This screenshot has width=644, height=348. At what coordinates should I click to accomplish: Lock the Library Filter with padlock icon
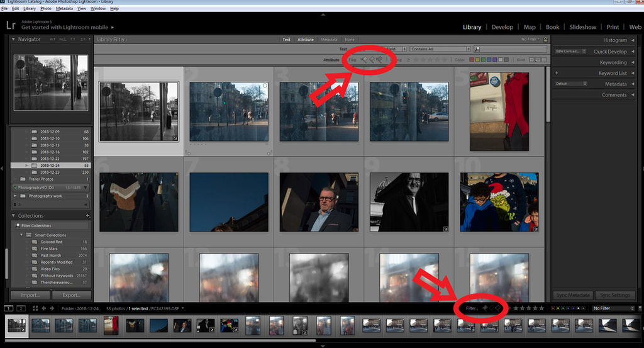[x=545, y=40]
